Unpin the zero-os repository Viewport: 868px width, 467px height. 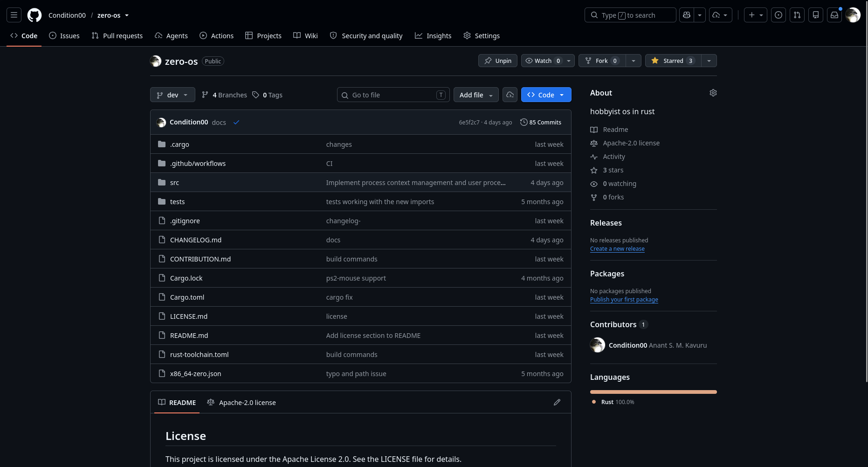[x=498, y=61]
